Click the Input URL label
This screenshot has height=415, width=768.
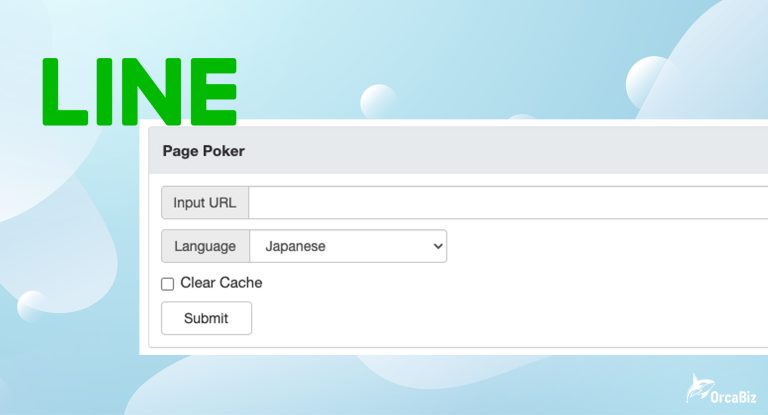click(x=205, y=202)
